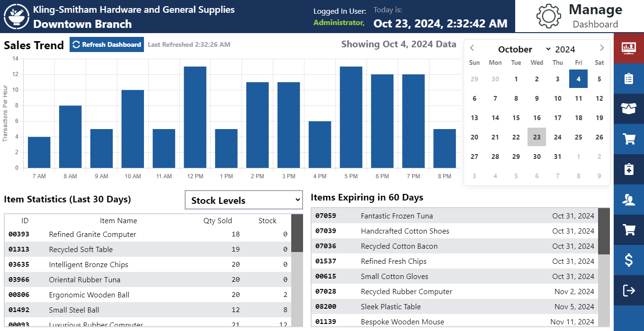Select October 23 on the calendar
Screen dimensions: 644x331
click(537, 137)
